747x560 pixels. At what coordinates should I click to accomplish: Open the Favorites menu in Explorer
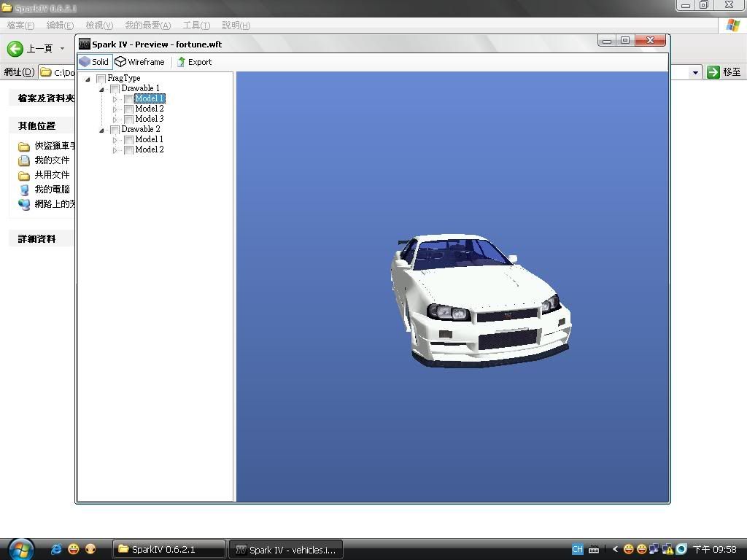147,26
